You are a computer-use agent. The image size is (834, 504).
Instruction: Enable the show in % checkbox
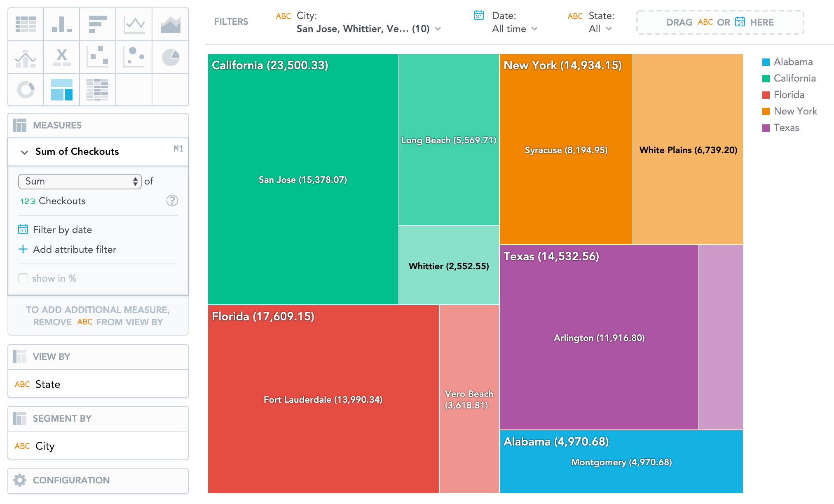(x=23, y=278)
